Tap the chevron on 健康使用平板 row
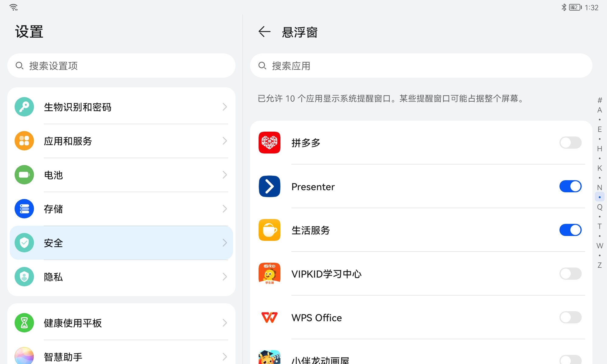Viewport: 607px width, 364px height. click(225, 323)
